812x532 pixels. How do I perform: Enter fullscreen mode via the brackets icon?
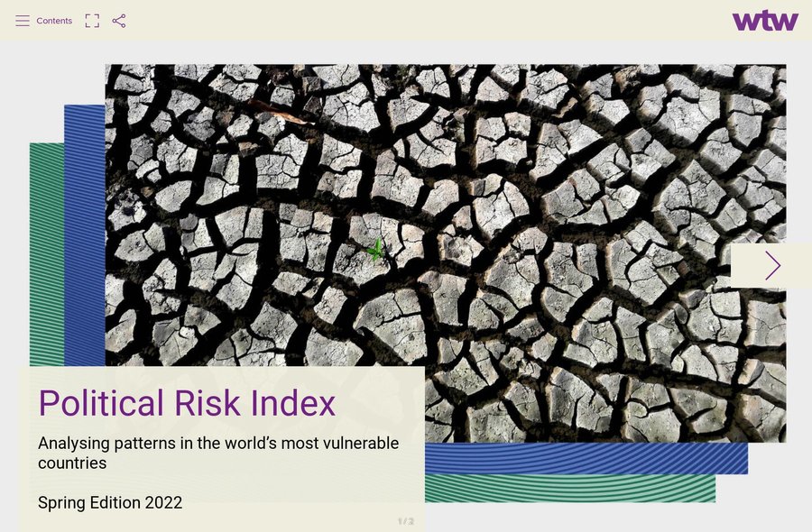coord(92,21)
